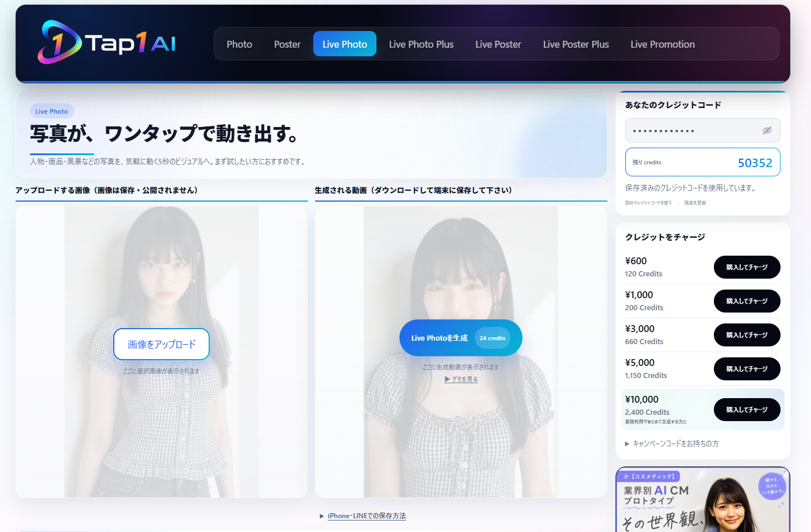Click the クレジットをチャージ heading
The image size is (811, 532).
(665, 237)
